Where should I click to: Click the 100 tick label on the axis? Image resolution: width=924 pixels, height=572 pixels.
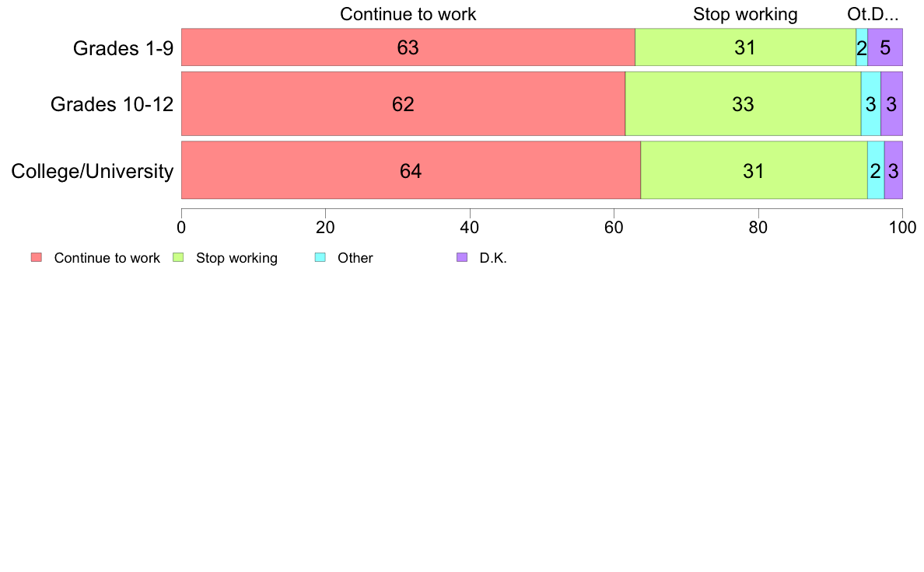[x=902, y=228]
